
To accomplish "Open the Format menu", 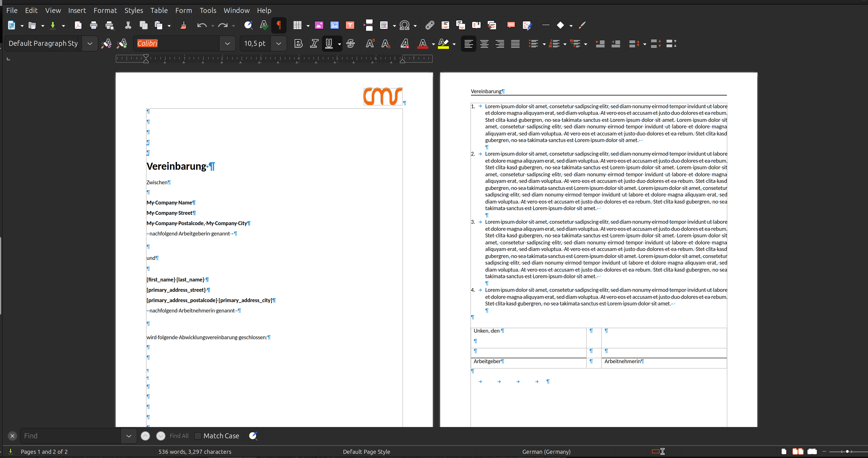I will [105, 10].
